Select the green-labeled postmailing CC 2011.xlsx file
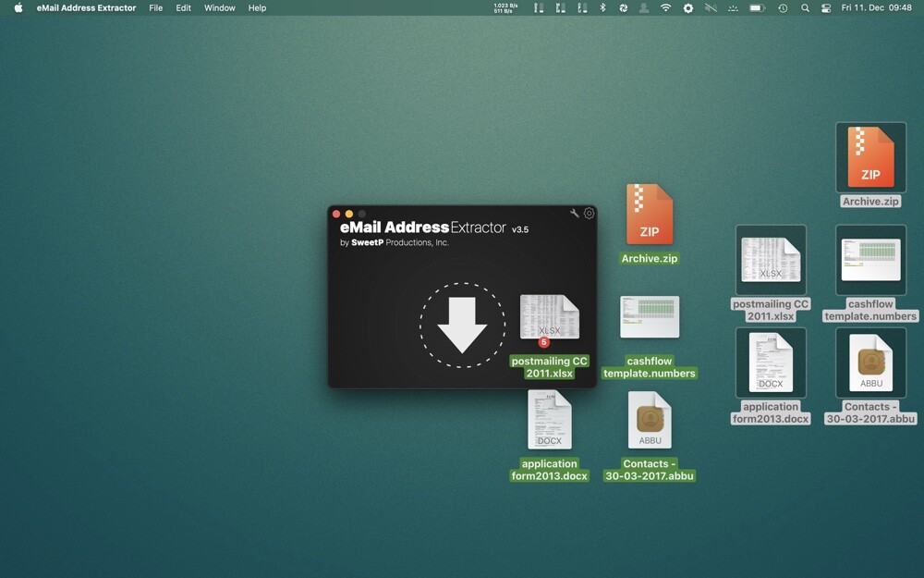The image size is (924, 578). pyautogui.click(x=549, y=337)
